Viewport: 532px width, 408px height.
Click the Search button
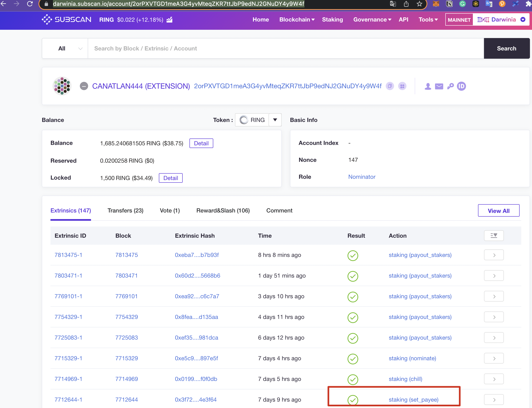coord(507,48)
